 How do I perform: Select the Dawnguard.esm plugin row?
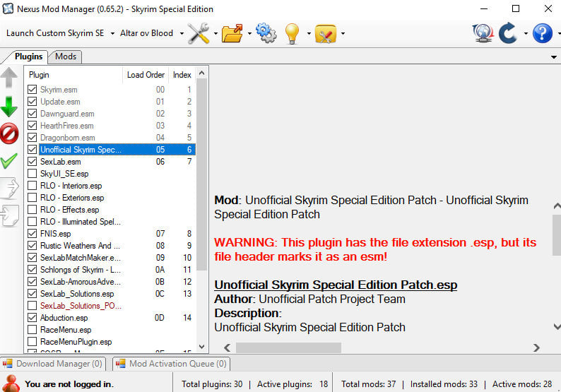click(x=110, y=114)
